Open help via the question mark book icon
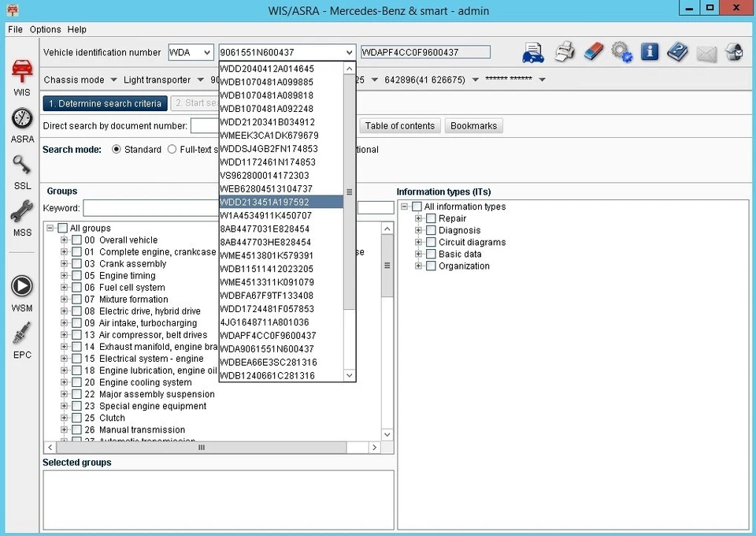 click(x=677, y=51)
